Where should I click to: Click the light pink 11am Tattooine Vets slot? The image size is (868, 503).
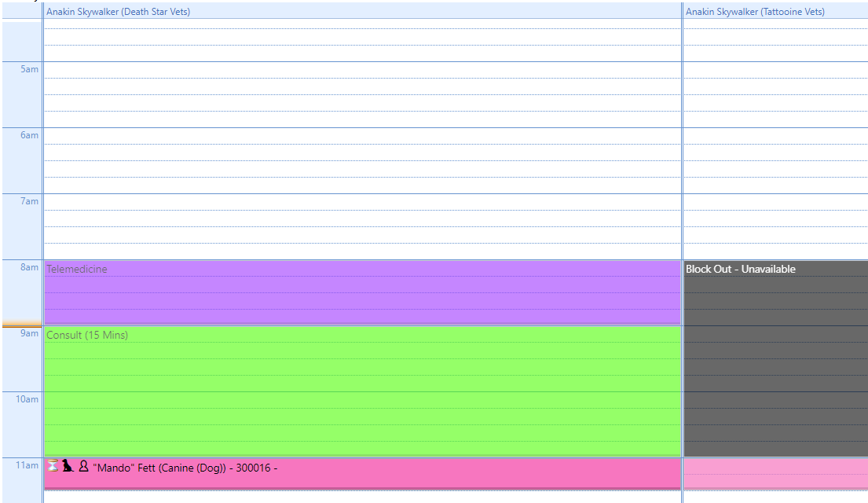(x=775, y=474)
